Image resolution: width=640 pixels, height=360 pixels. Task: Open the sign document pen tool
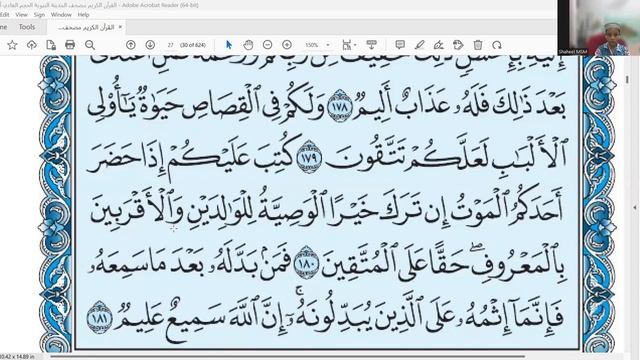[x=439, y=45]
